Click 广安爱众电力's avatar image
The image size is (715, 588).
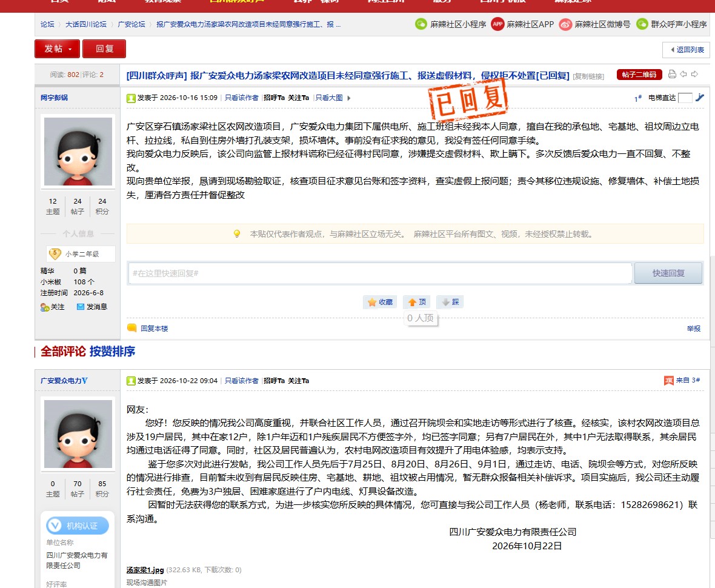(x=78, y=434)
